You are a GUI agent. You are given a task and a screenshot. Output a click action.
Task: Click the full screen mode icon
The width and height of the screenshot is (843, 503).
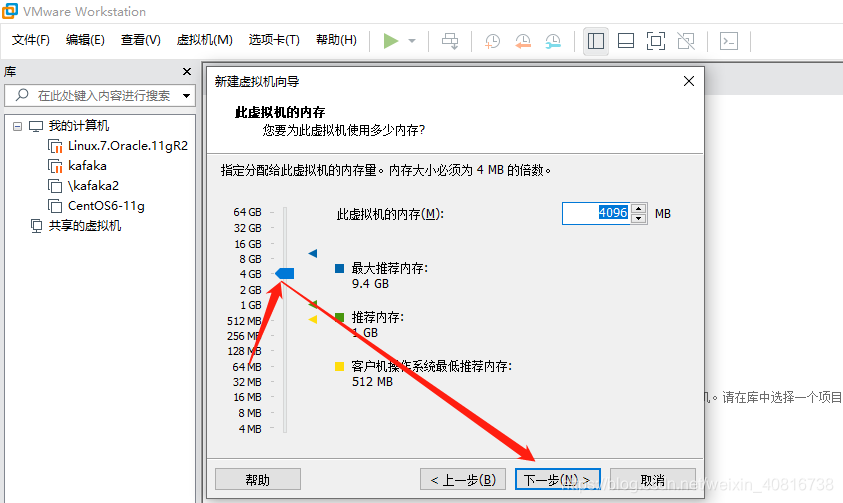[x=656, y=41]
